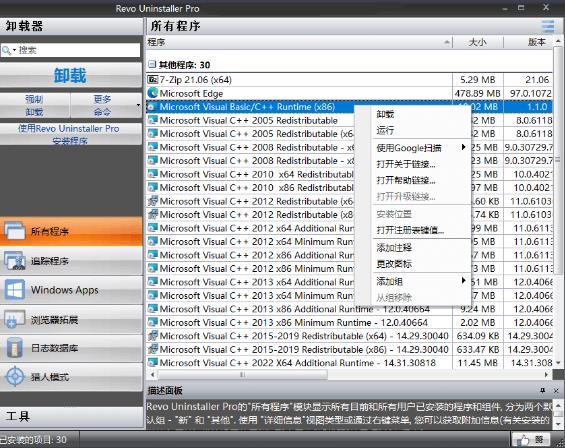The image size is (565, 448).
Task: Open the Windows Apps section
Action: pyautogui.click(x=71, y=290)
